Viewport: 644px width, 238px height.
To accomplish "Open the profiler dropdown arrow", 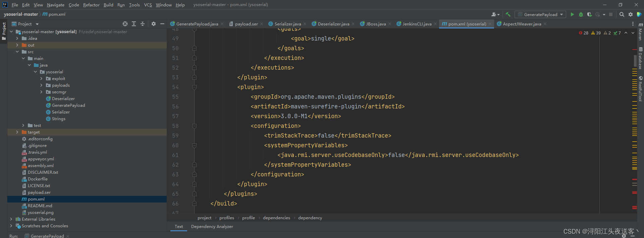I will point(604,14).
